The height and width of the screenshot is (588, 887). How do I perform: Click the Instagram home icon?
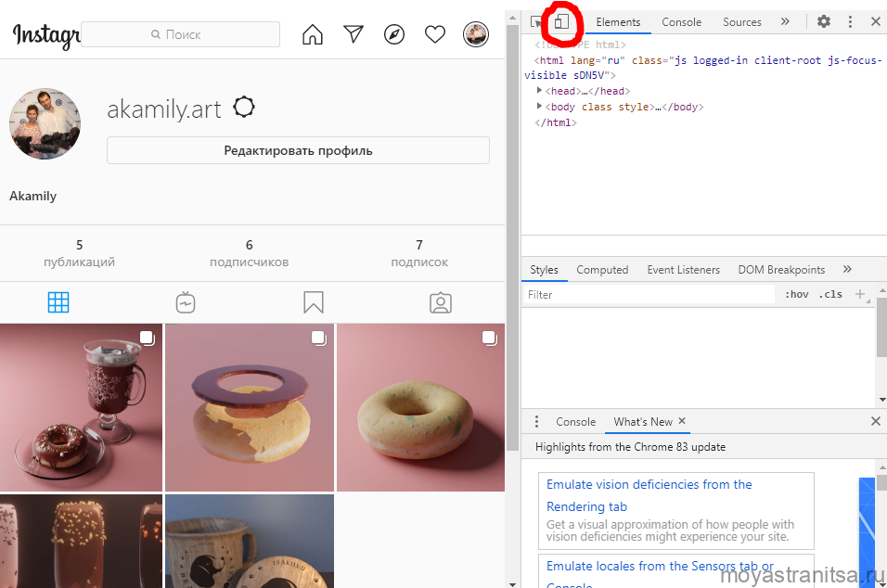pyautogui.click(x=313, y=35)
